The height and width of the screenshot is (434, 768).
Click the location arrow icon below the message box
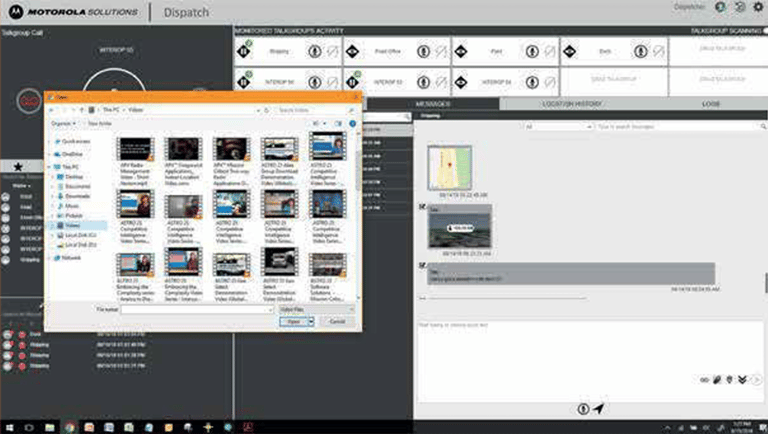click(x=599, y=408)
